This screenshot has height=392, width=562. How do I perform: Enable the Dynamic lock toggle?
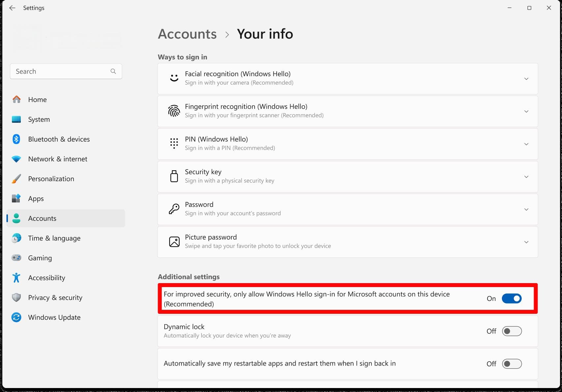coord(512,331)
